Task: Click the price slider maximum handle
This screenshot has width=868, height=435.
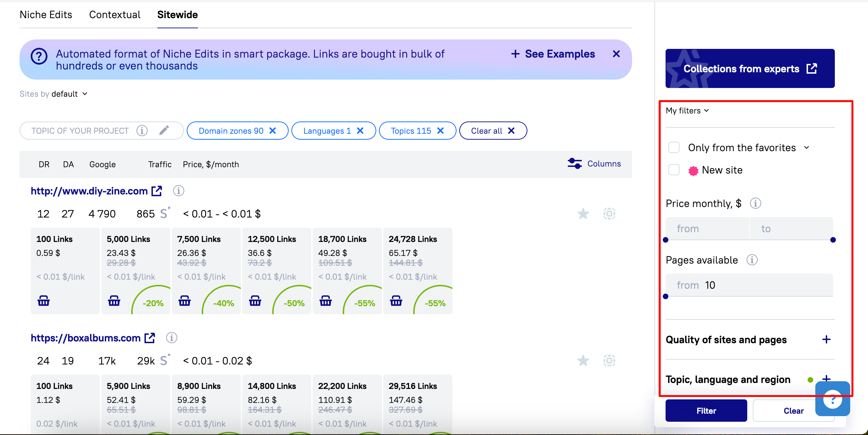Action: tap(833, 240)
